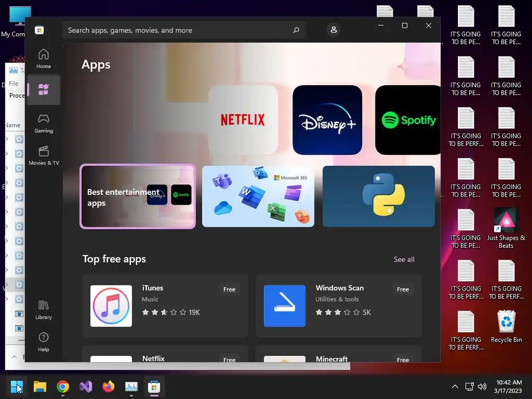The height and width of the screenshot is (399, 532).
Task: Click Microsoft Store icon on the taskbar
Action: (154, 387)
